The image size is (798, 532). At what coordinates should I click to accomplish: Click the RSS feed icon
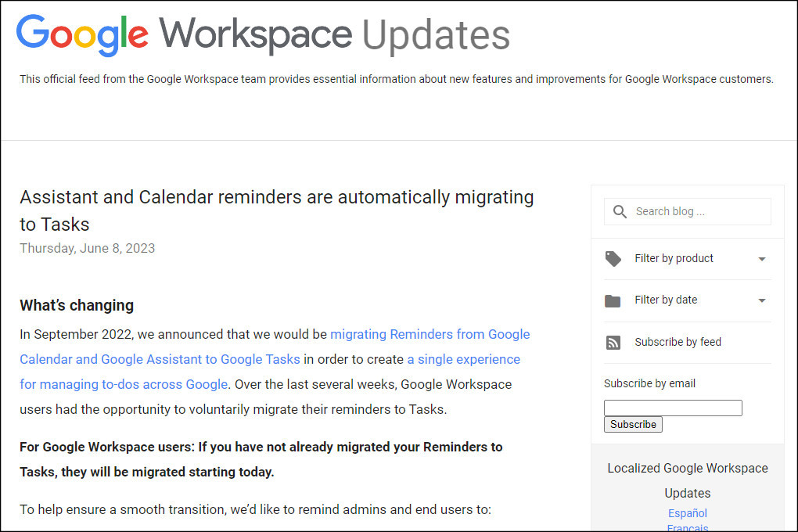[613, 343]
